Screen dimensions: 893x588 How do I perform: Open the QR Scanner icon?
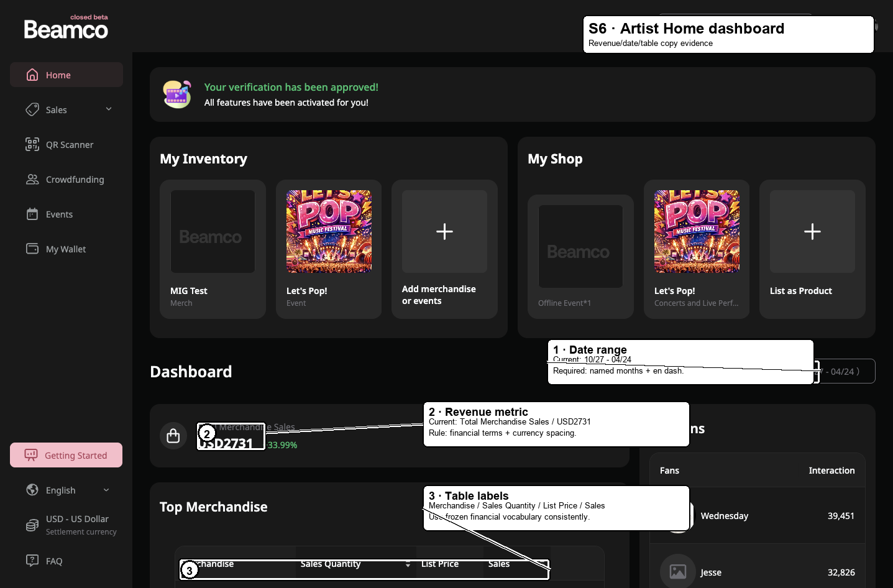[x=32, y=145]
